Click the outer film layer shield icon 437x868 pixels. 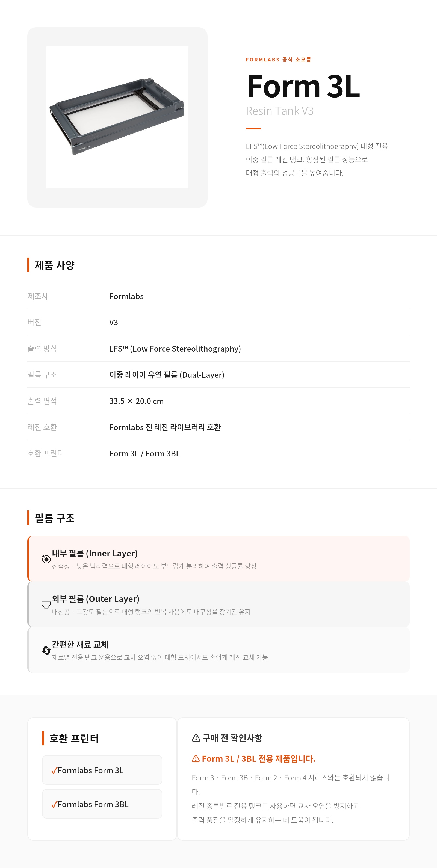click(46, 604)
